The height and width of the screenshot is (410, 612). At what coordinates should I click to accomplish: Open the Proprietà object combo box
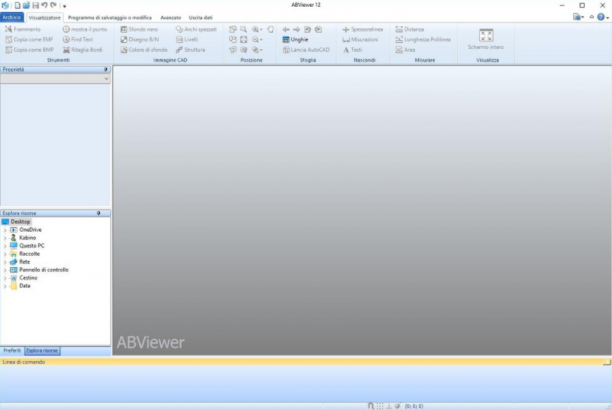pyautogui.click(x=55, y=78)
